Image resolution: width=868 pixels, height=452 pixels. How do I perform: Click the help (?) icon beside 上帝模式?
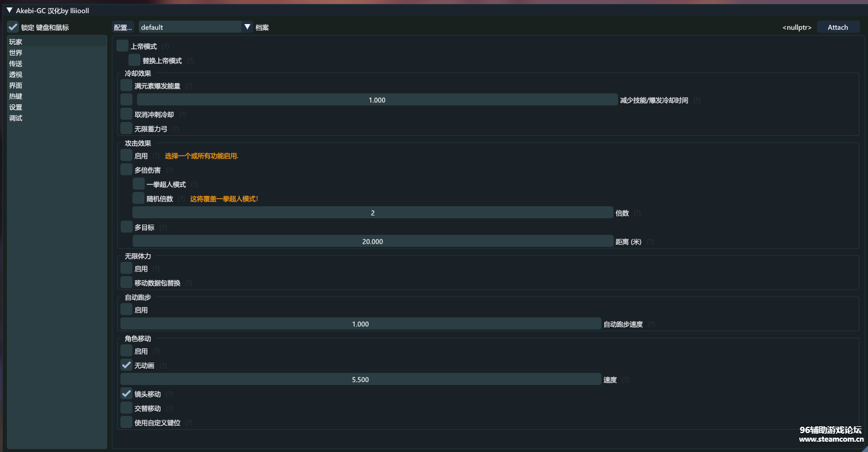pos(165,46)
